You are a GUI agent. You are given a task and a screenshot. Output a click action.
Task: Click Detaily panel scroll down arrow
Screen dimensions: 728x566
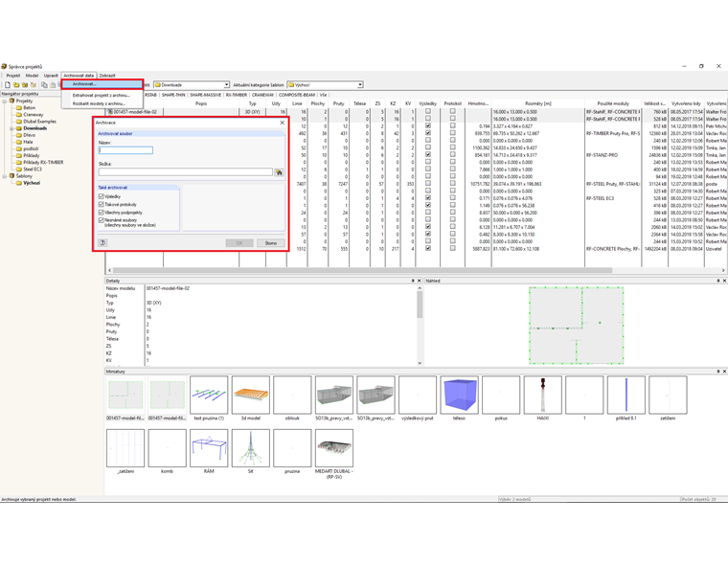pos(420,363)
